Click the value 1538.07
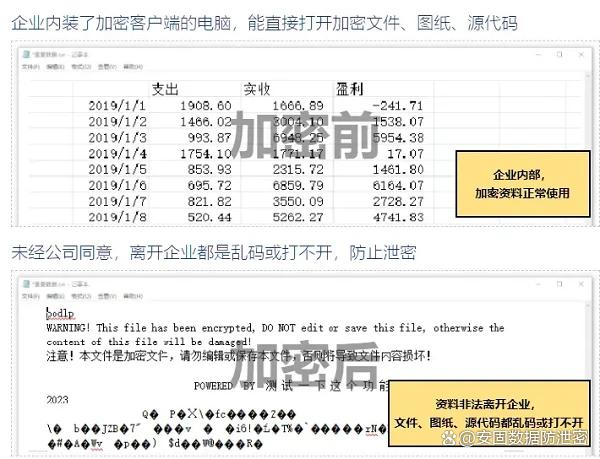This screenshot has width=600, height=459. pos(398,122)
